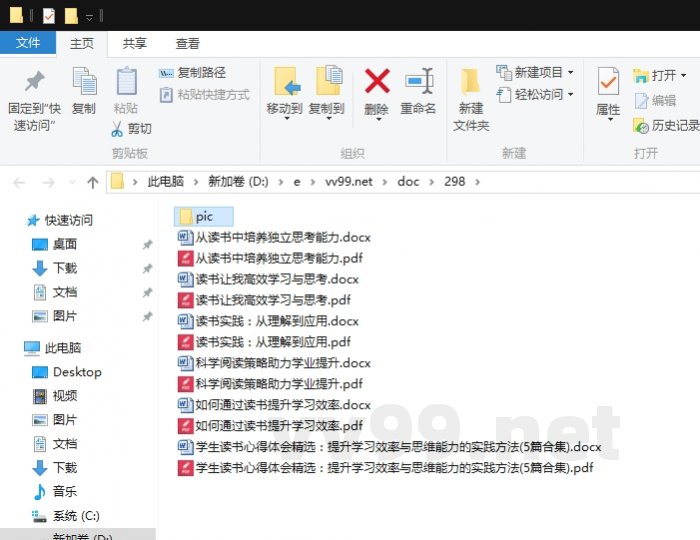Viewport: 700px width, 540px height.
Task: Open Quick access (快速访问) in sidebar
Action: [60, 220]
